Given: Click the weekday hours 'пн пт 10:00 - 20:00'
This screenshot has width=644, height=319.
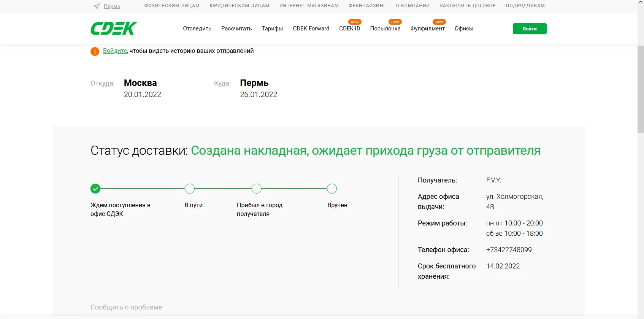Looking at the screenshot, I should [x=514, y=223].
